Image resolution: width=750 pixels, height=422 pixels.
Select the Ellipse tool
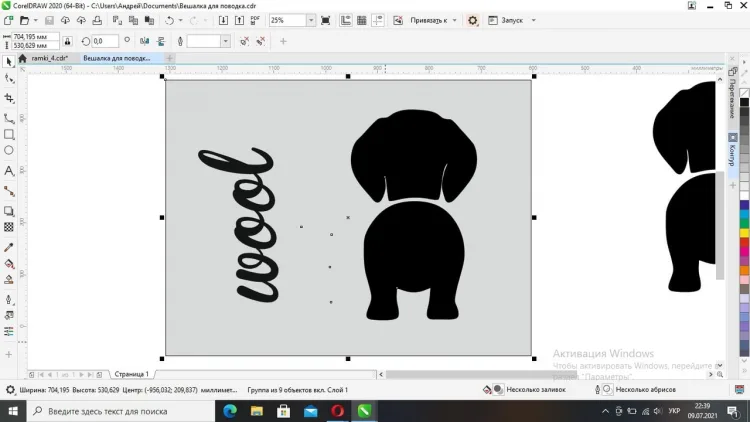[9, 151]
